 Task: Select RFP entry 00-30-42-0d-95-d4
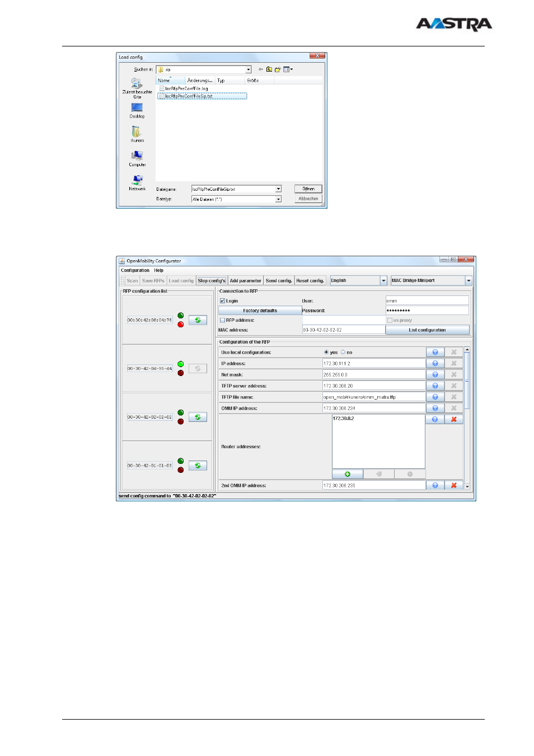tap(149, 368)
